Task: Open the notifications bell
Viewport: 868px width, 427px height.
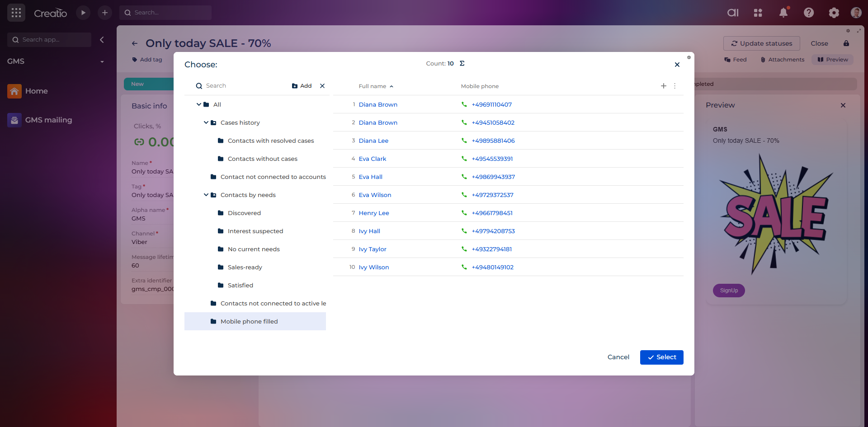Action: click(x=783, y=13)
